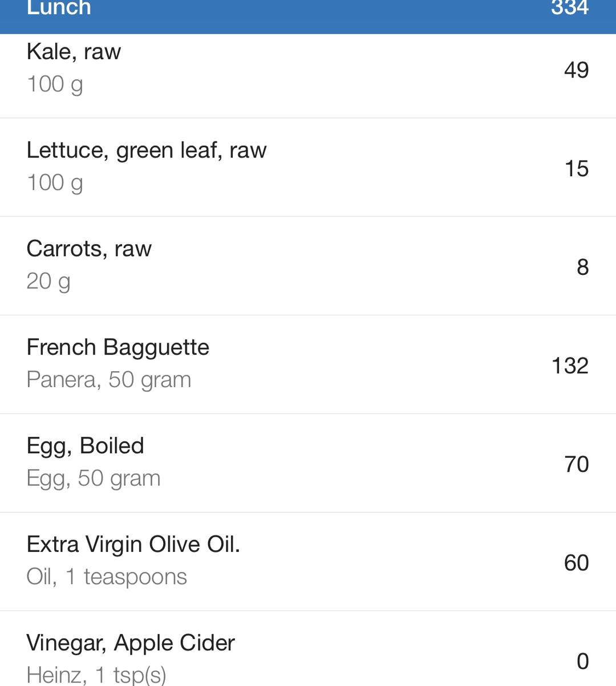The height and width of the screenshot is (686, 616).
Task: Tap Oil, 1 teaspoons serving text
Action: 107,577
